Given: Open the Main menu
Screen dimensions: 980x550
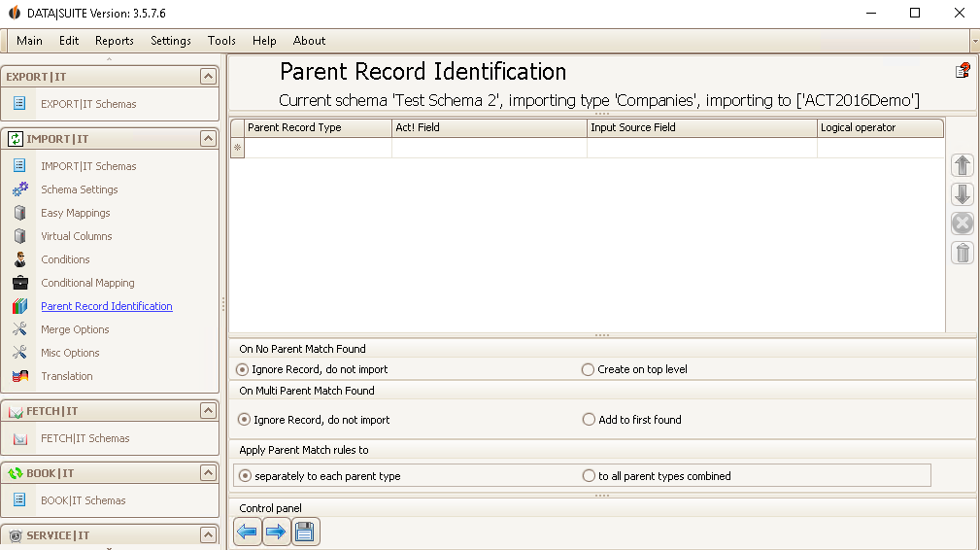Looking at the screenshot, I should [29, 41].
